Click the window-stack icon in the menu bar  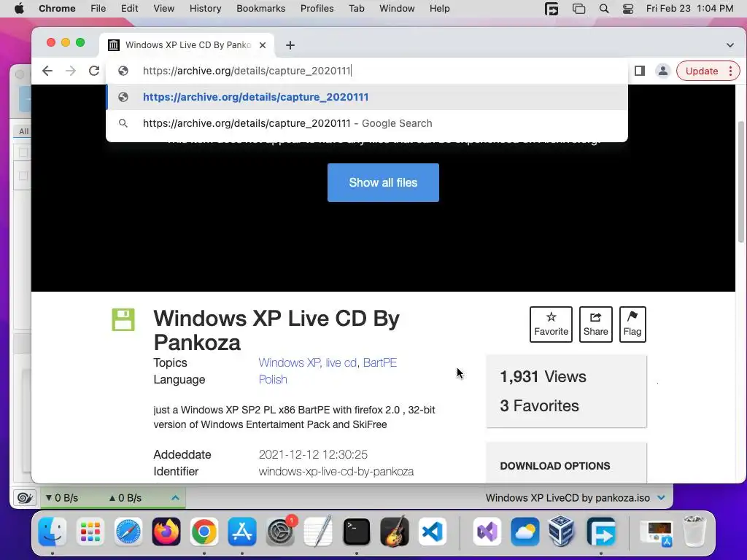[x=578, y=9]
